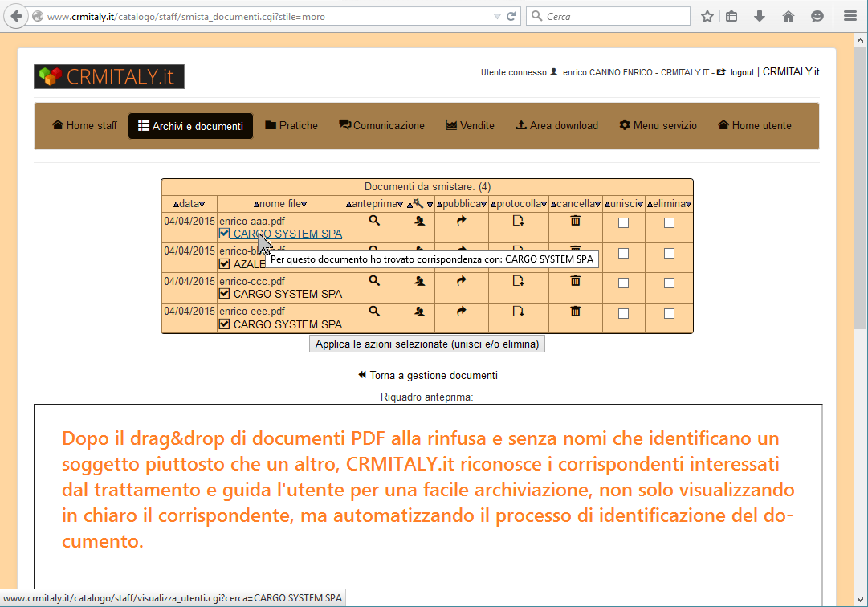Click the user icon in the enrico-ccc.pdf row
Viewport: 868px width, 607px height.
[420, 281]
